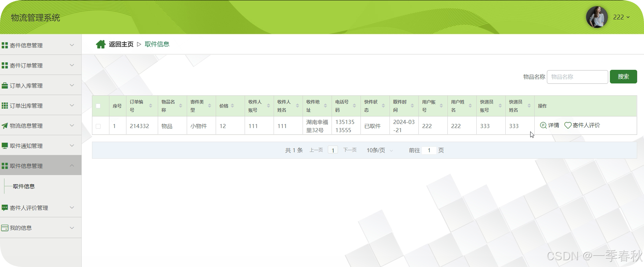
Task: Sort by 用户姓名 column arrows
Action: 470,106
